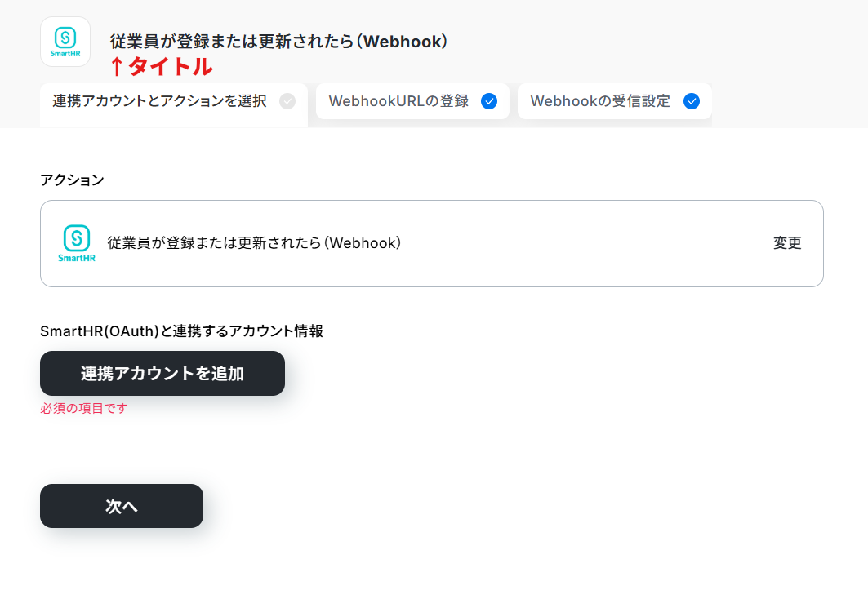Viewport: 868px width, 599px height.
Task: Proceed with the 次へ button
Action: [x=121, y=506]
